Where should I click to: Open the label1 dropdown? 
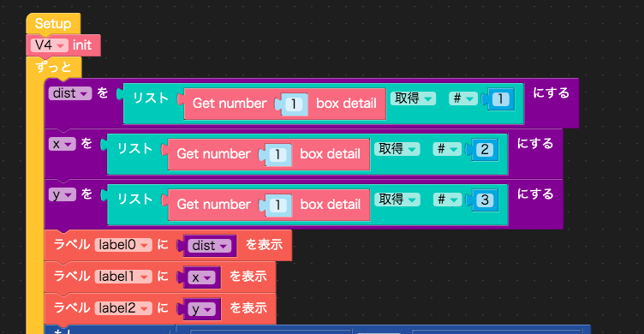(123, 277)
